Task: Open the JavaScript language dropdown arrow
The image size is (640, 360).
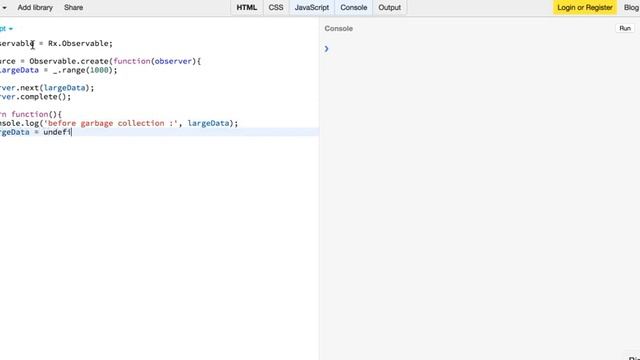Action: click(x=11, y=29)
